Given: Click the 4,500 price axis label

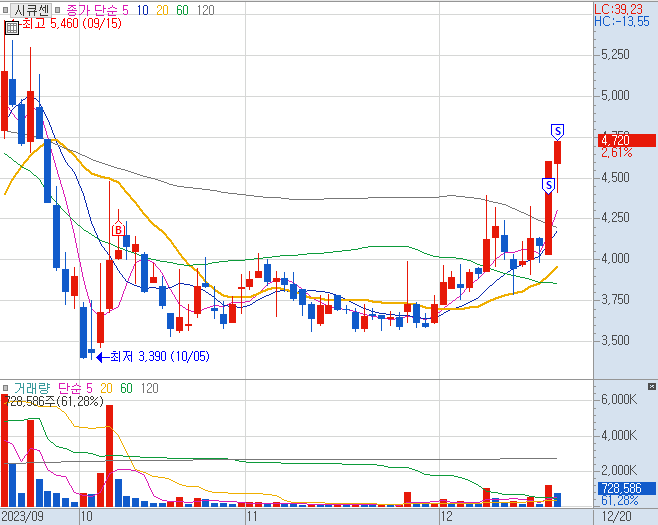Looking at the screenshot, I should [x=615, y=178].
